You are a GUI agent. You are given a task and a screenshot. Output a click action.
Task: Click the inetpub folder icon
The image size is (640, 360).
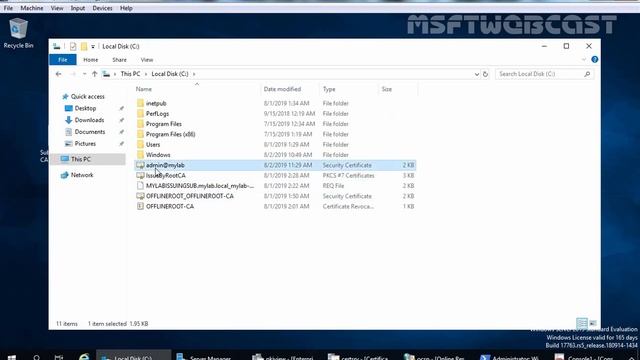tap(140, 103)
